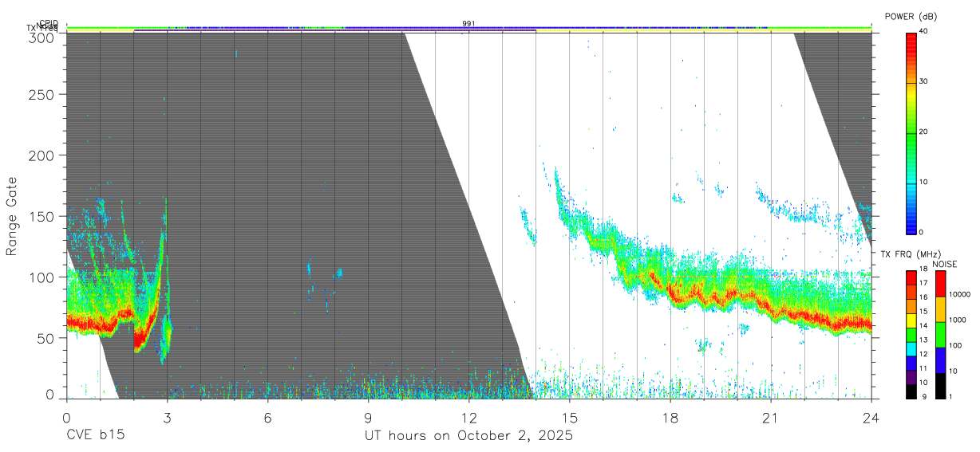The height and width of the screenshot is (452, 980).
Task: Select the green 13-14 MHz TX frequency swatch
Action: tap(911, 333)
